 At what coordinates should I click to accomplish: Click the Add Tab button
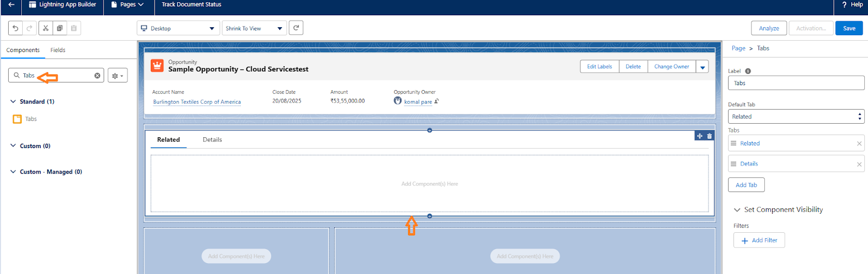746,185
